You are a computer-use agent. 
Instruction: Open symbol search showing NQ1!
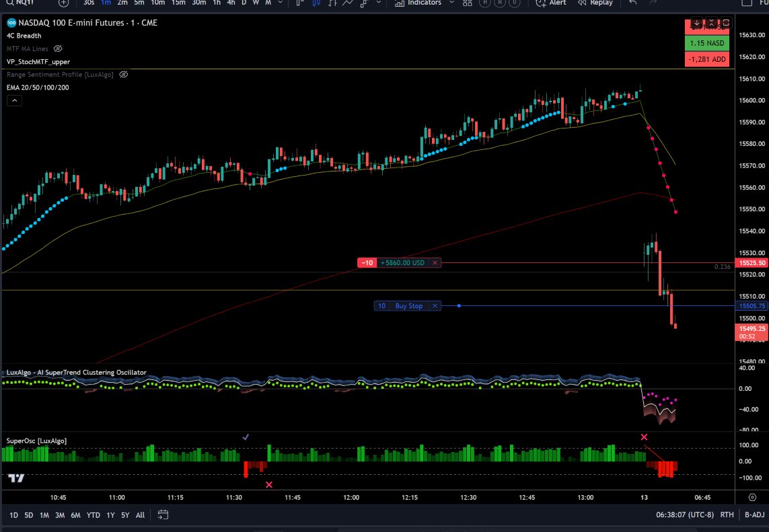[x=20, y=3]
